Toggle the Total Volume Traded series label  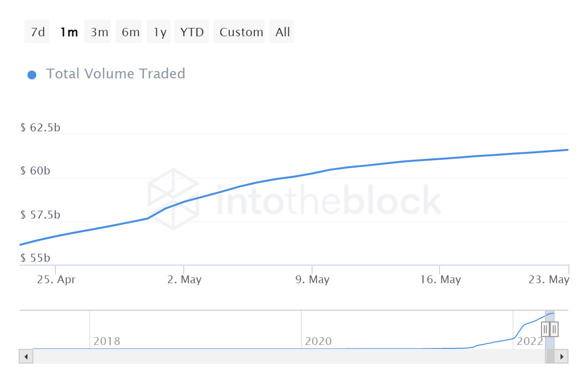point(115,74)
